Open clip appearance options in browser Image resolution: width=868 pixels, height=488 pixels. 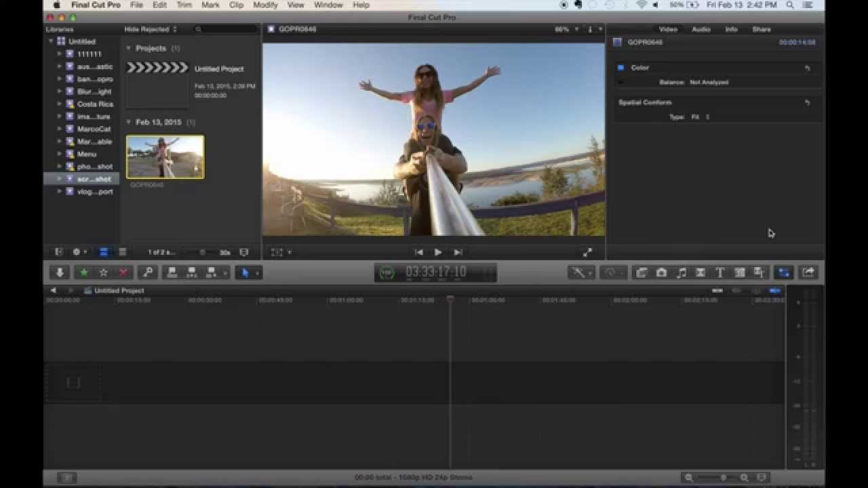pos(244,252)
